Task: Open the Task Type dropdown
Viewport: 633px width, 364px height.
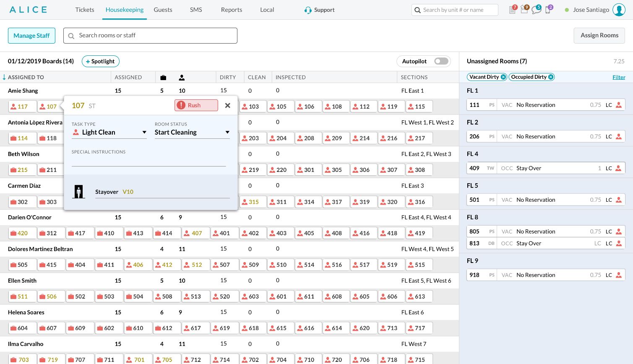Action: click(x=109, y=133)
